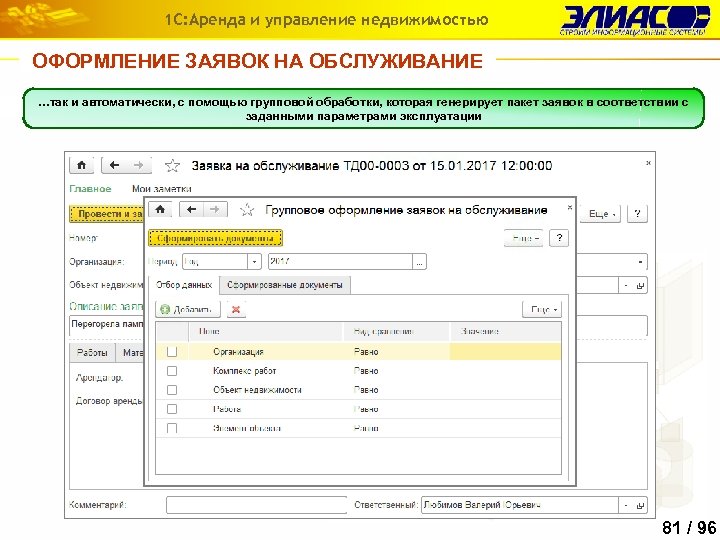This screenshot has width=720, height=540.
Task: Click the Ответственный field with Любимов Валерий
Action: (x=520, y=505)
